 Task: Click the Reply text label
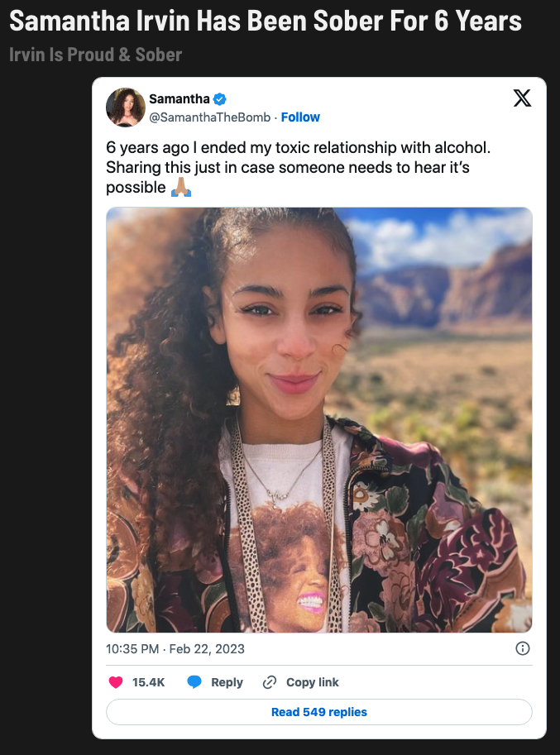tap(227, 682)
